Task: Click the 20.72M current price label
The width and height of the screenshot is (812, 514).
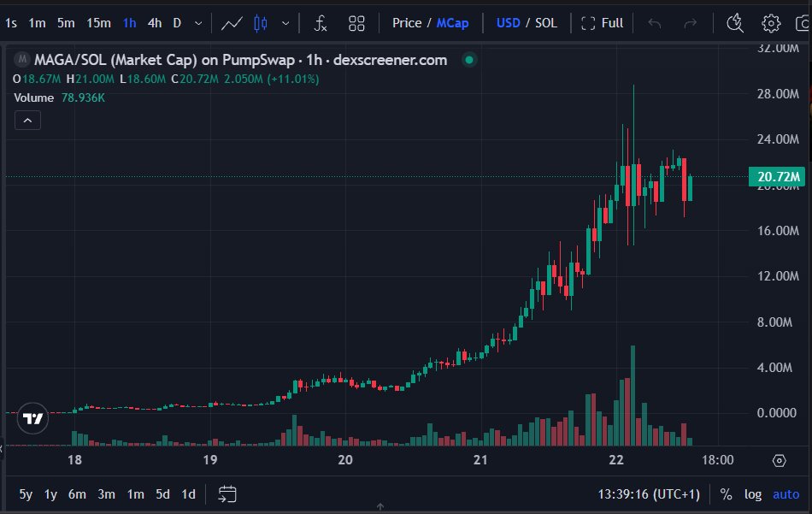Action: click(777, 177)
